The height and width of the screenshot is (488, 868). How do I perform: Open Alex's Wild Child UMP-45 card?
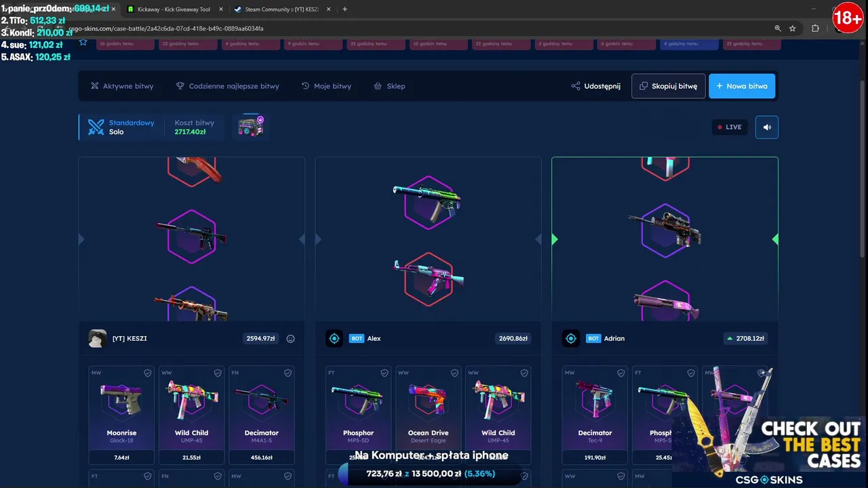coord(498,415)
